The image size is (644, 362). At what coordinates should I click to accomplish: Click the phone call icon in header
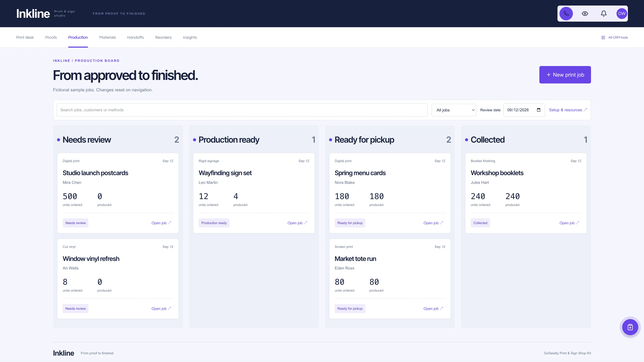tap(566, 13)
